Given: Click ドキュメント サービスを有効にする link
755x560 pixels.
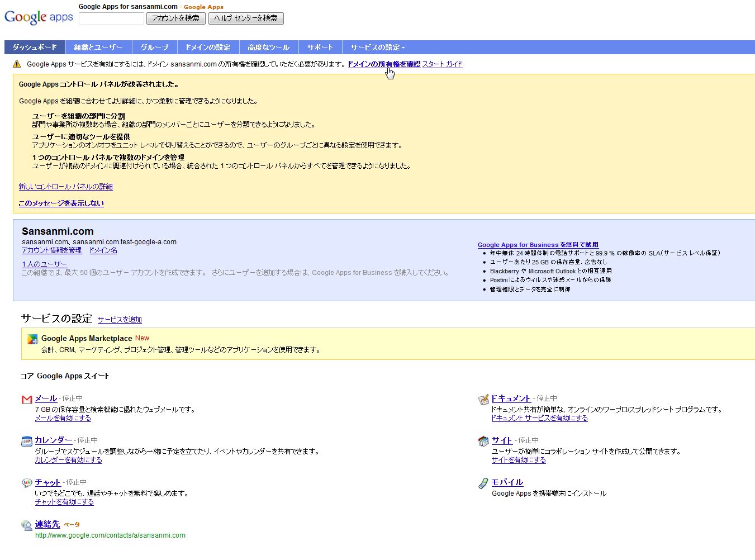Looking at the screenshot, I should point(539,418).
